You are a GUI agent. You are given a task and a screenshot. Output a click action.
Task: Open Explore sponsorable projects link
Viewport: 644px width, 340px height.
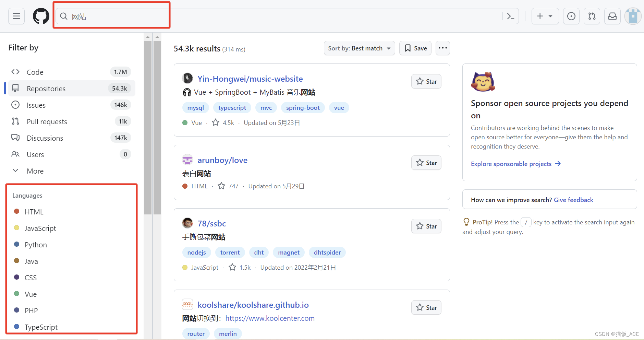coord(515,164)
